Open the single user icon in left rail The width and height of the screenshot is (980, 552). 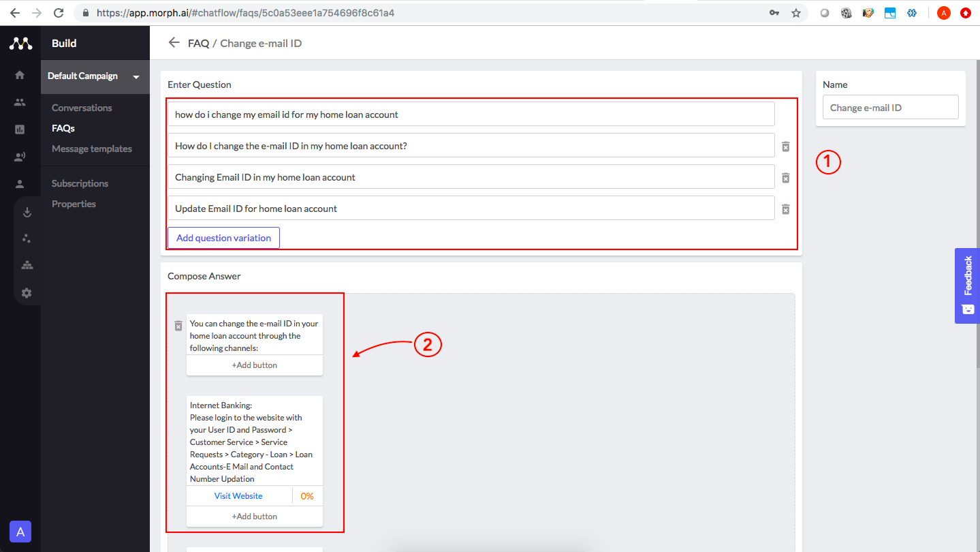[20, 184]
